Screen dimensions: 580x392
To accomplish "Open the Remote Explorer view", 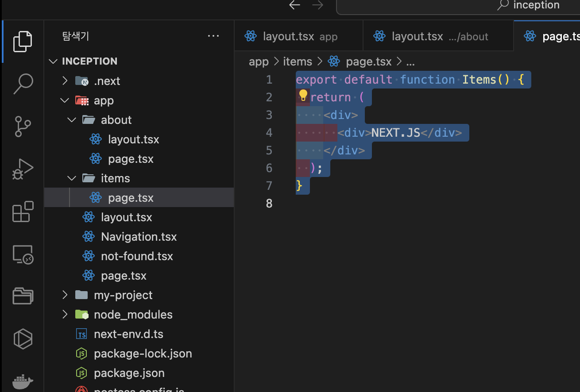I will click(22, 254).
